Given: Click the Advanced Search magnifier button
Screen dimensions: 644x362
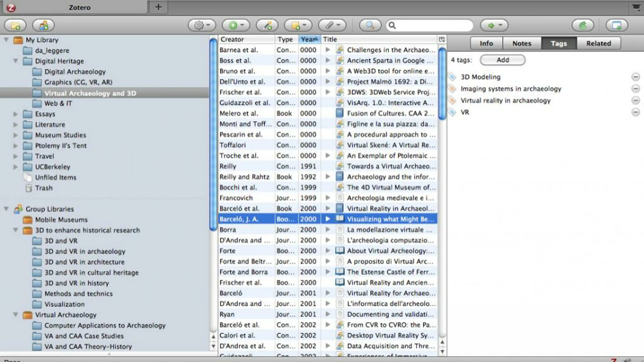Looking at the screenshot, I should 370,25.
